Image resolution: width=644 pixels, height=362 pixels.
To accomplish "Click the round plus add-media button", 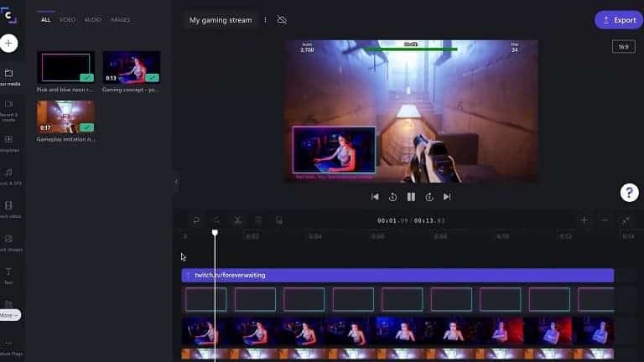I will [x=8, y=43].
